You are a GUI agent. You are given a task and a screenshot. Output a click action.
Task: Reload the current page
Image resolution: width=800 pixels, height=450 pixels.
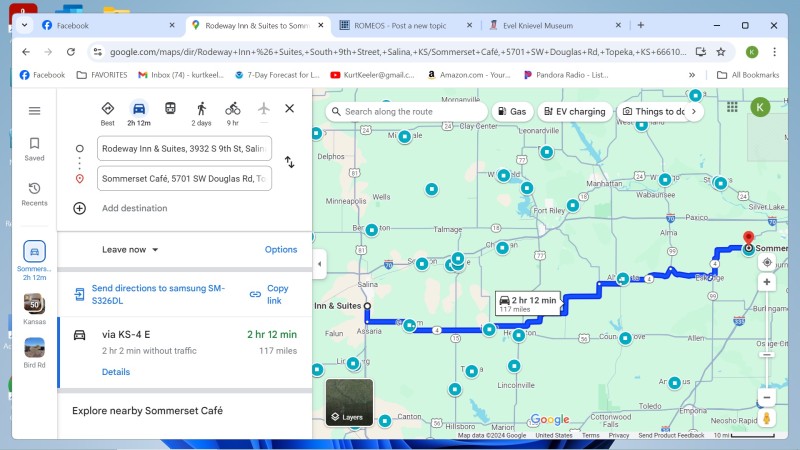pyautogui.click(x=71, y=52)
